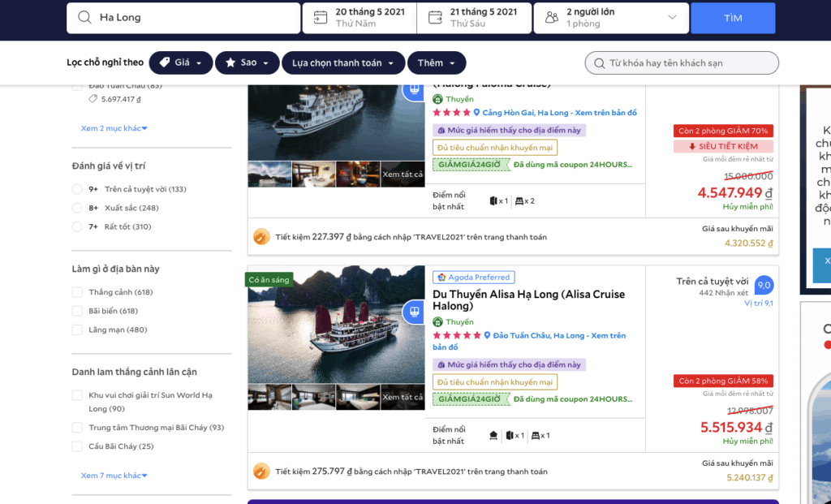Check the Lãng mạn (480) box
The height and width of the screenshot is (504, 831).
click(77, 330)
